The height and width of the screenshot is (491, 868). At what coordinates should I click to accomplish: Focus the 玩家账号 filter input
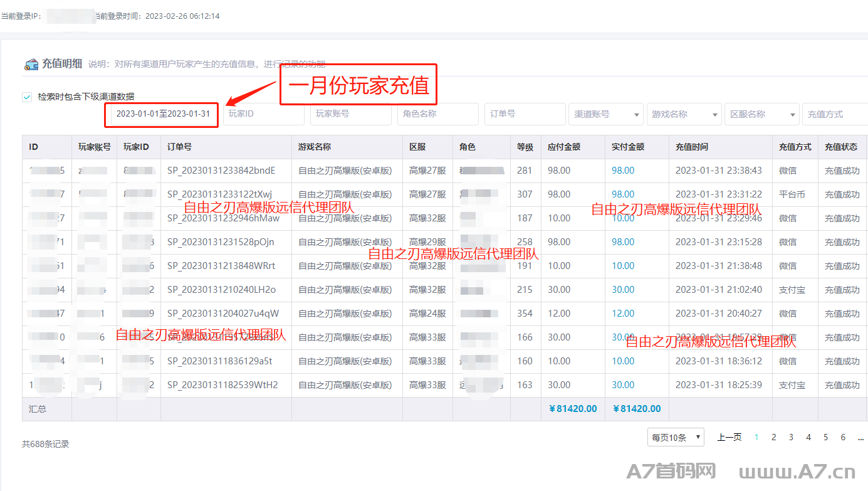click(x=350, y=114)
